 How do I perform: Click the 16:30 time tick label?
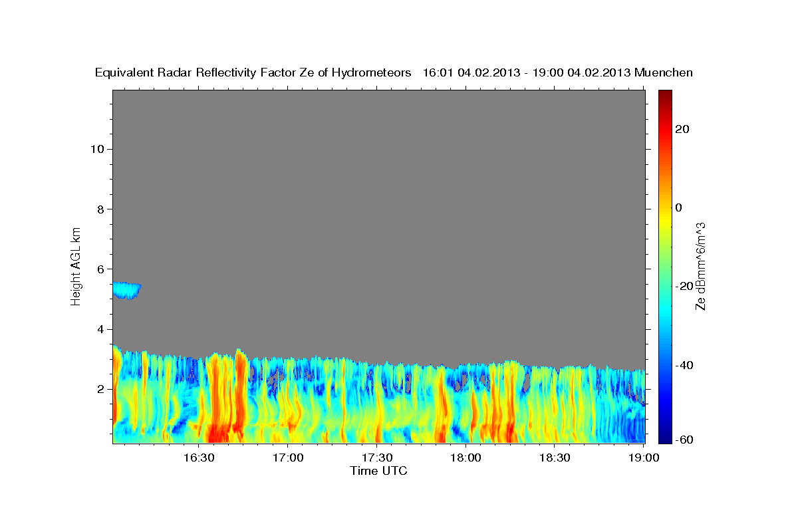click(199, 458)
